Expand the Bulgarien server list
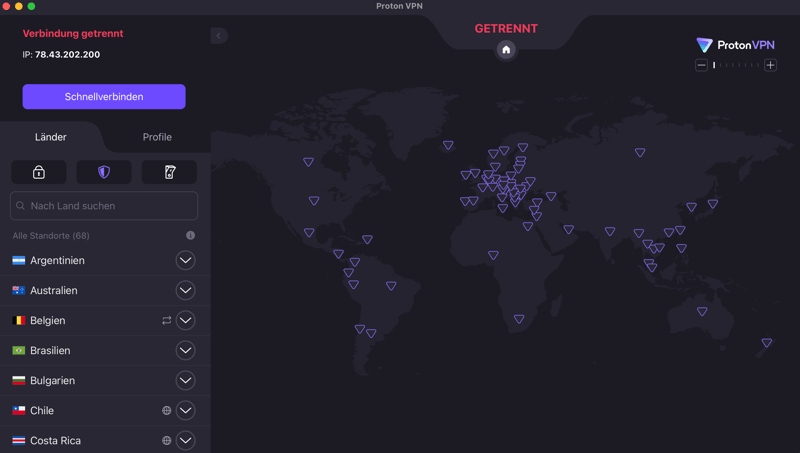The image size is (800, 453). tap(185, 381)
